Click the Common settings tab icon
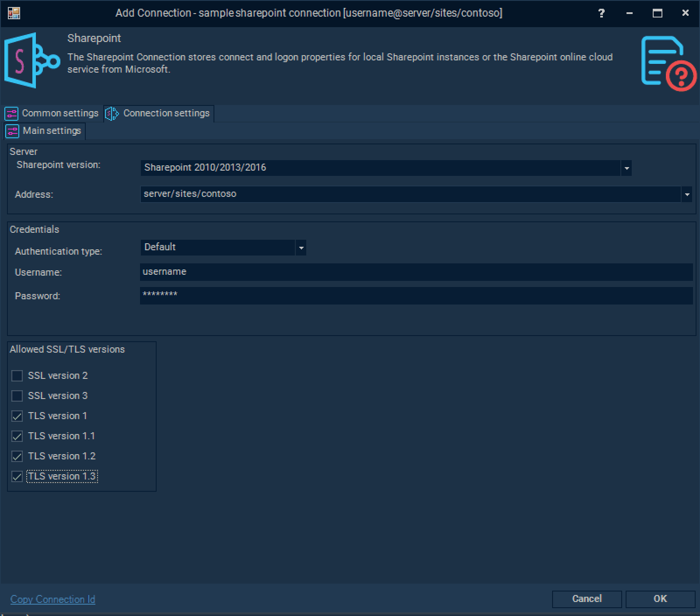 coord(11,114)
